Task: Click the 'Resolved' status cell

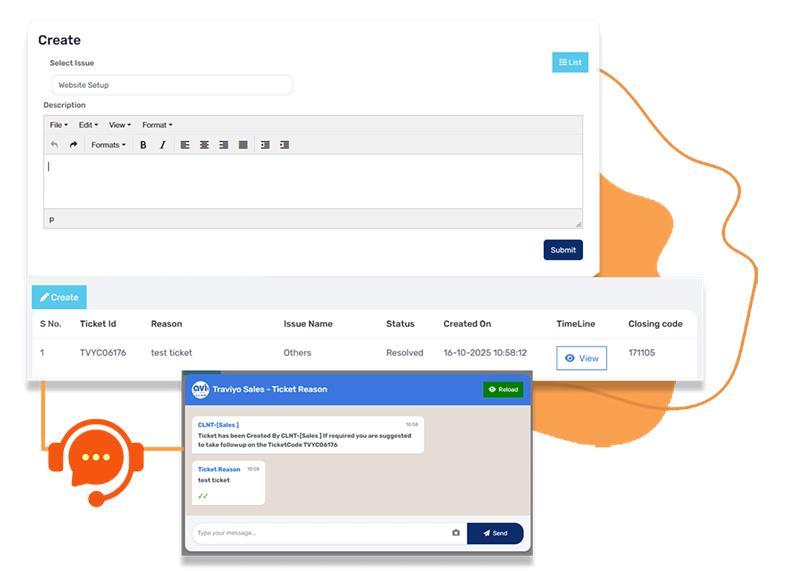Action: [x=405, y=353]
